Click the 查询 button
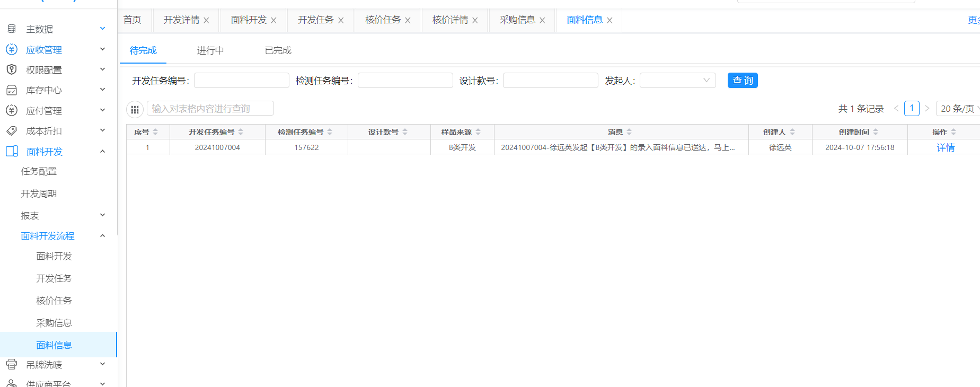980x387 pixels. click(x=742, y=81)
